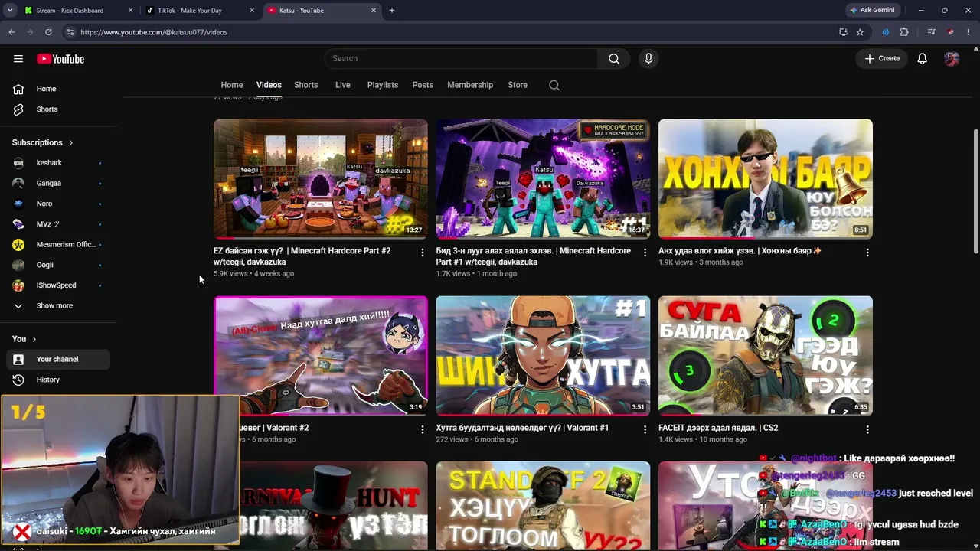Open Your channel in the sidebar

[x=58, y=359]
